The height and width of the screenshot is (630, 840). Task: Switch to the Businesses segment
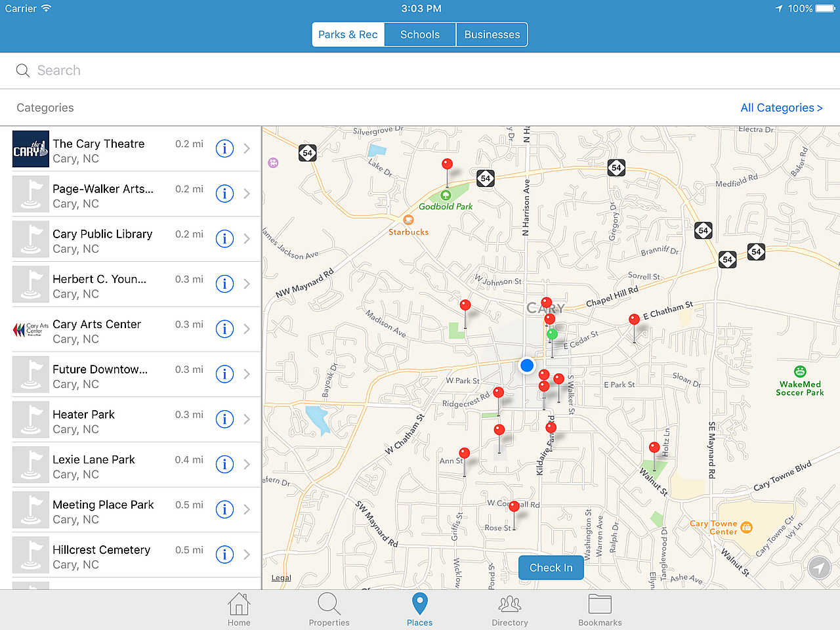click(492, 35)
